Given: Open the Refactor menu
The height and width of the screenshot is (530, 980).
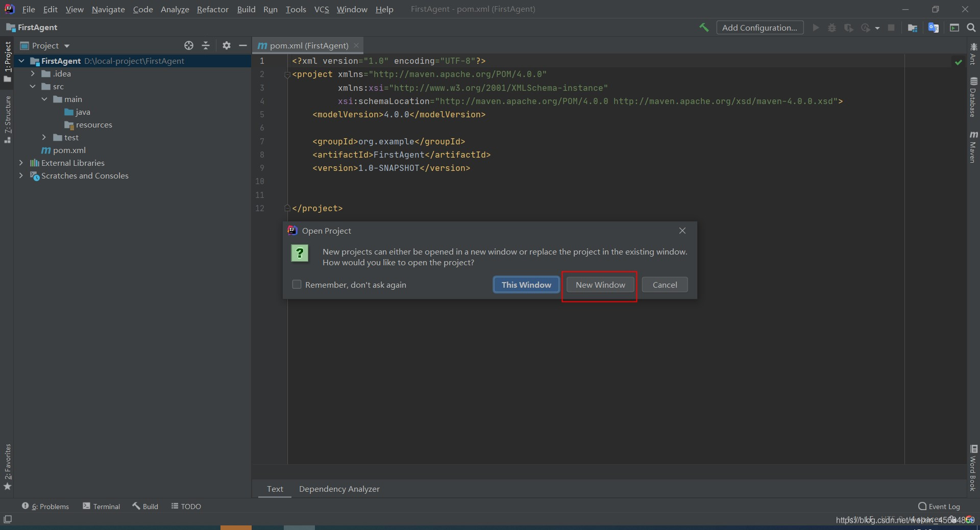Looking at the screenshot, I should [213, 9].
